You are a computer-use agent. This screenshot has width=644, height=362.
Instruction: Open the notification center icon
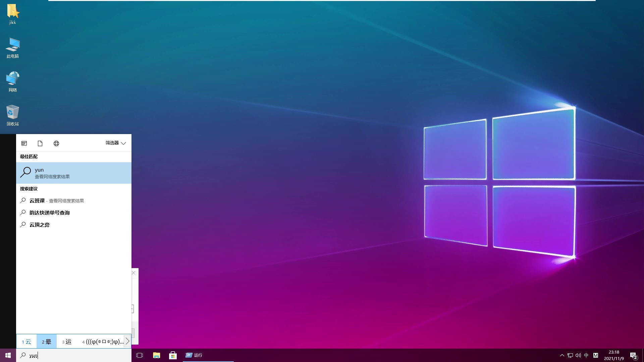click(633, 355)
